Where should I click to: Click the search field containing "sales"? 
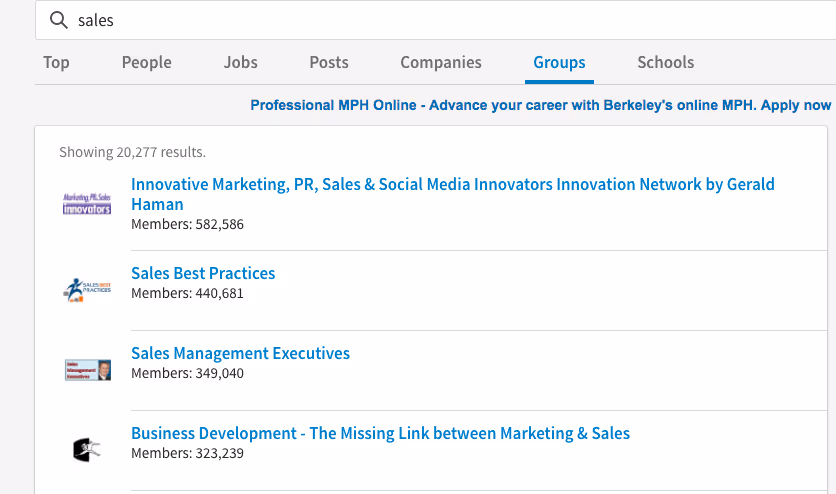pos(400,20)
